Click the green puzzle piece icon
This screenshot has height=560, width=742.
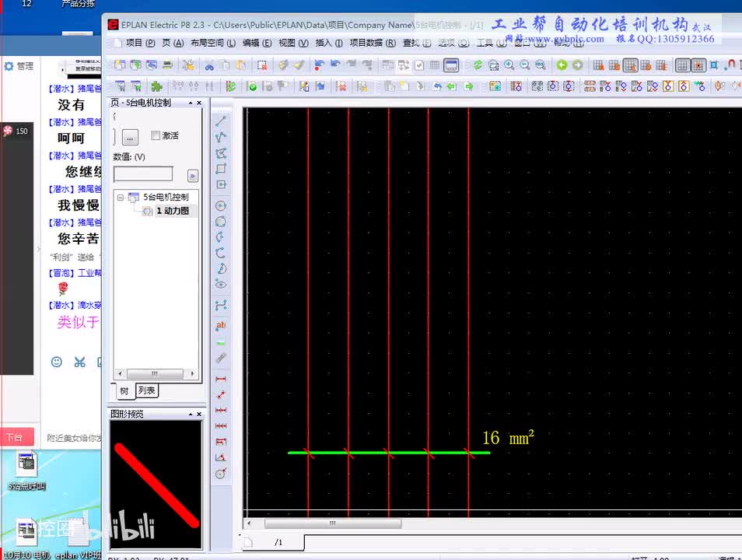pos(156,86)
